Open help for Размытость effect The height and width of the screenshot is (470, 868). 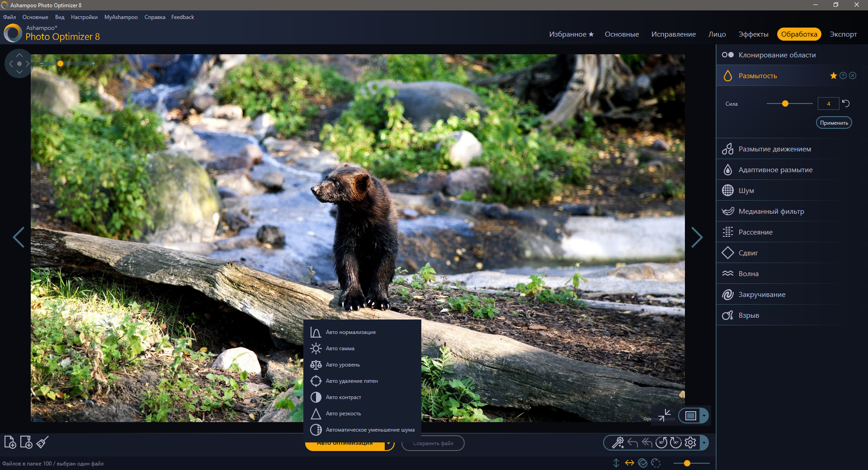(843, 76)
